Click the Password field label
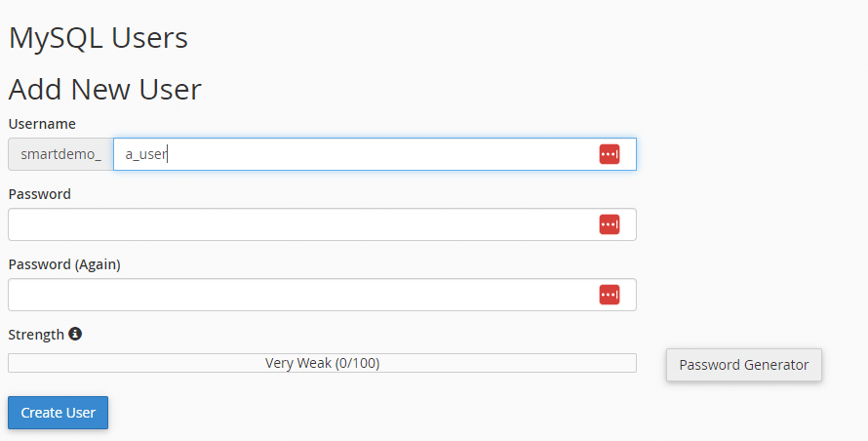The width and height of the screenshot is (868, 441). pos(40,194)
